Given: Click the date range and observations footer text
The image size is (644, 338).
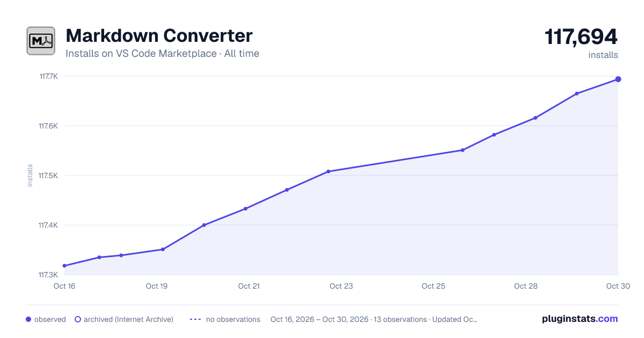Looking at the screenshot, I should (374, 319).
